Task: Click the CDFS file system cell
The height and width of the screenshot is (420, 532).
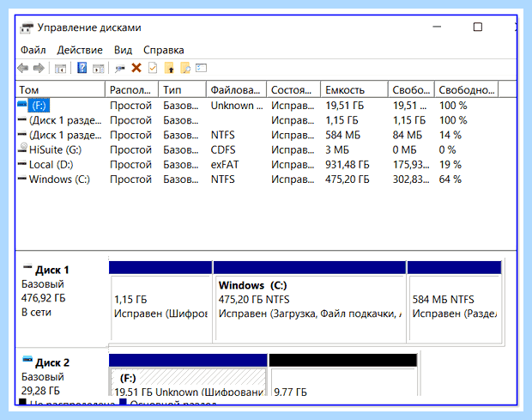Action: 222,149
